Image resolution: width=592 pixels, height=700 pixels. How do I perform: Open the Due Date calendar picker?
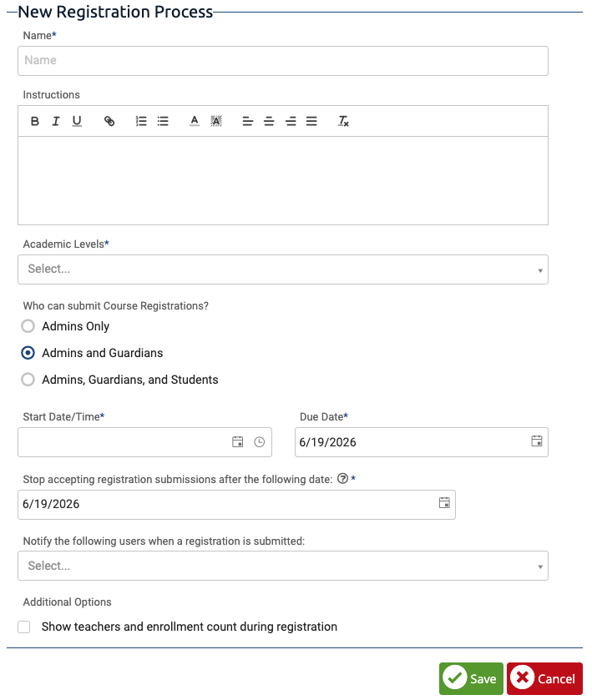pos(537,442)
